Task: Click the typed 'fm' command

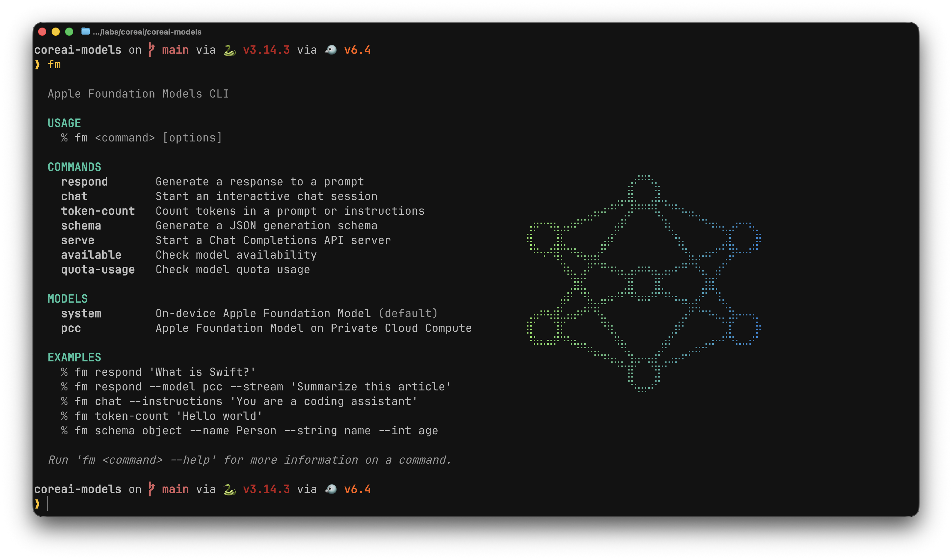Action: pyautogui.click(x=54, y=64)
